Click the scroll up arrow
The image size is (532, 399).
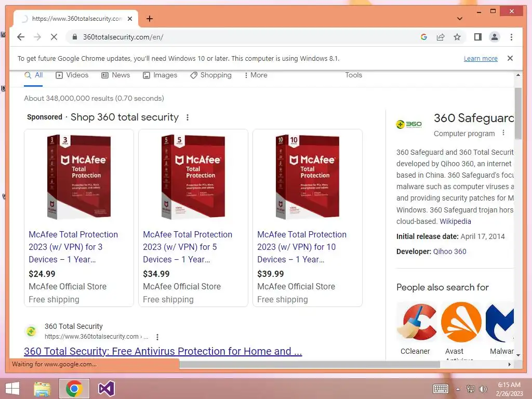(x=518, y=75)
